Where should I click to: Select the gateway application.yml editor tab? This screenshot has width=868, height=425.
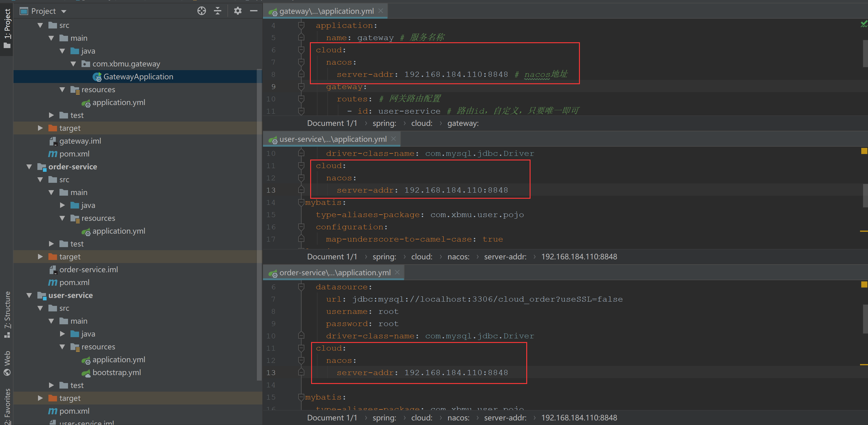[x=326, y=11]
